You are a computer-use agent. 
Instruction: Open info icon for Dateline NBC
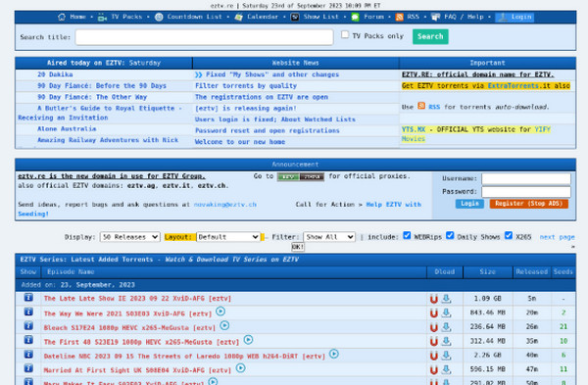(28, 355)
